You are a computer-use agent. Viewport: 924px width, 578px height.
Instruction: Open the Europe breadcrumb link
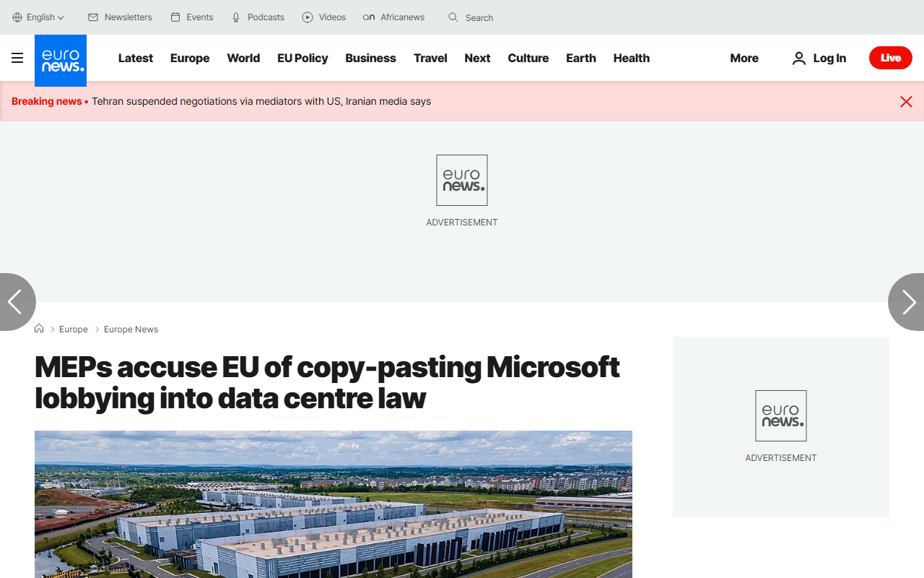(x=74, y=329)
